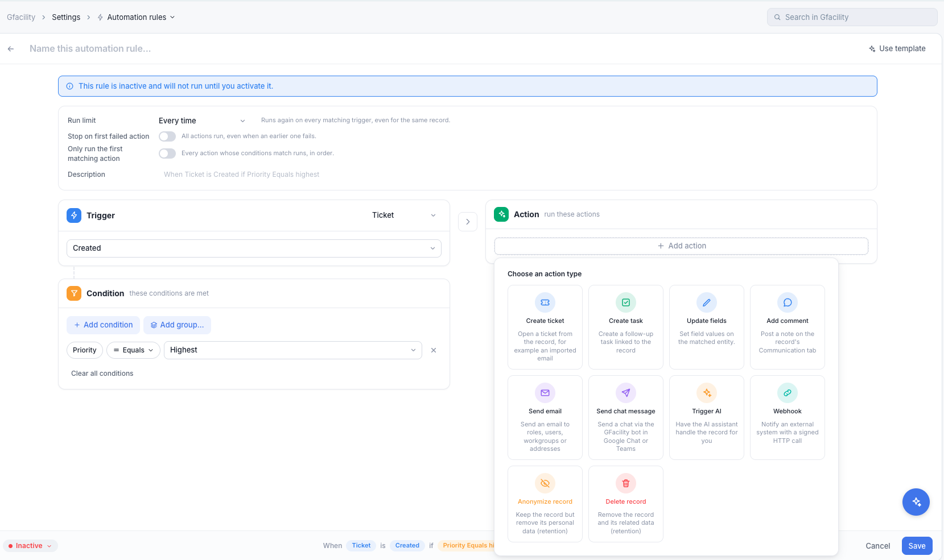
Task: Toggle Only run the first matching action
Action: click(167, 154)
